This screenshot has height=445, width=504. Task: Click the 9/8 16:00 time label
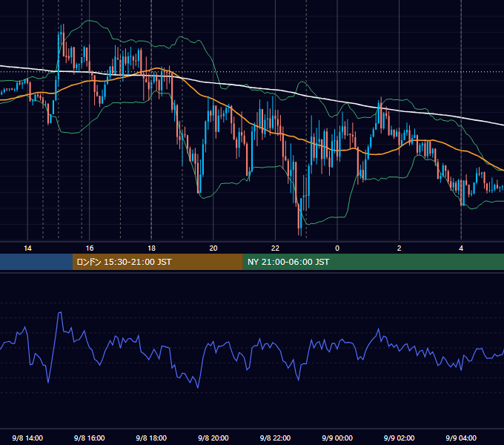[90, 438]
